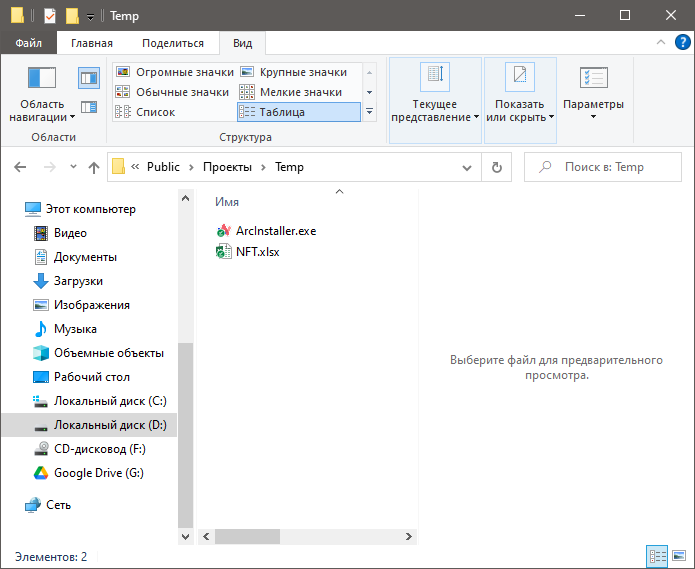Open the Help question mark icon

(x=683, y=42)
